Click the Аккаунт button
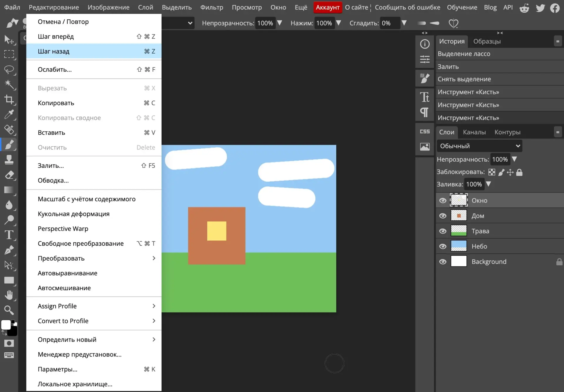 pos(328,7)
